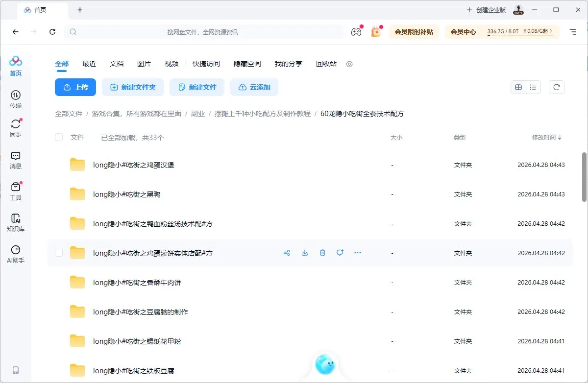Toggle the 修改时间 sort order arrow
The height and width of the screenshot is (383, 588).
tap(561, 138)
